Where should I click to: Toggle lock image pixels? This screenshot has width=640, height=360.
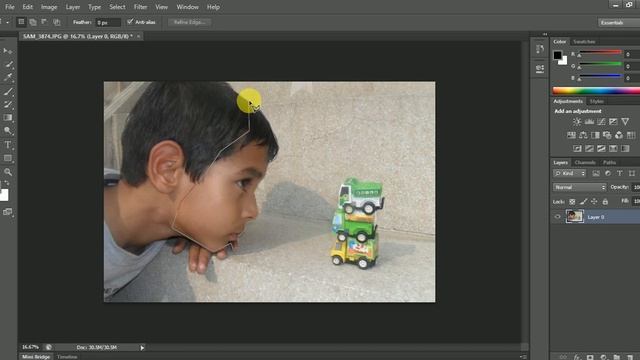point(584,201)
